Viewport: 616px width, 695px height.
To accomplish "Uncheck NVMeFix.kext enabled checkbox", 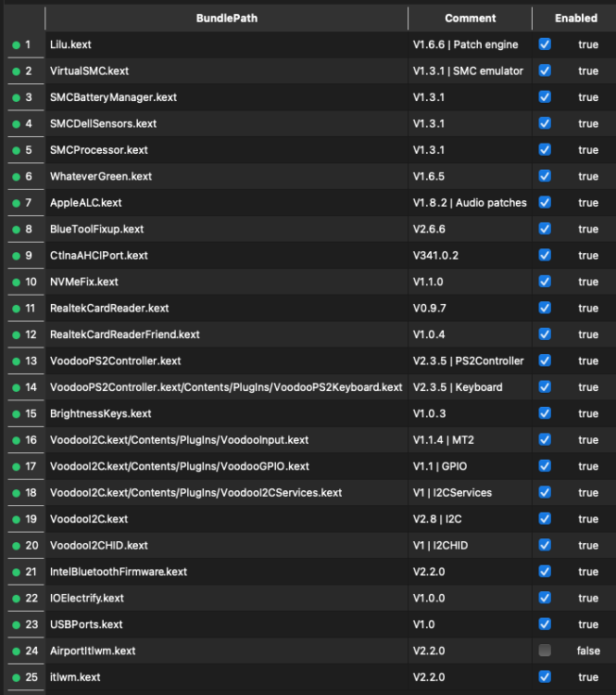I will click(x=545, y=282).
